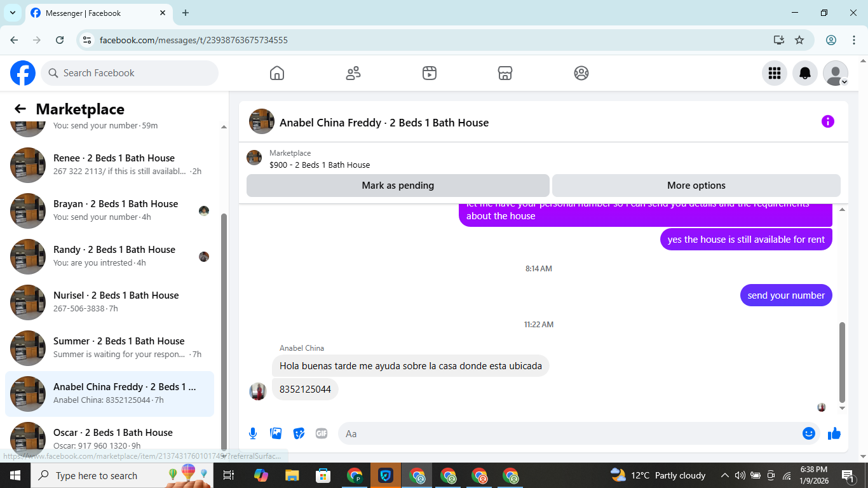This screenshot has width=868, height=488.
Task: Open the Marketplace storefront icon
Action: tap(505, 73)
